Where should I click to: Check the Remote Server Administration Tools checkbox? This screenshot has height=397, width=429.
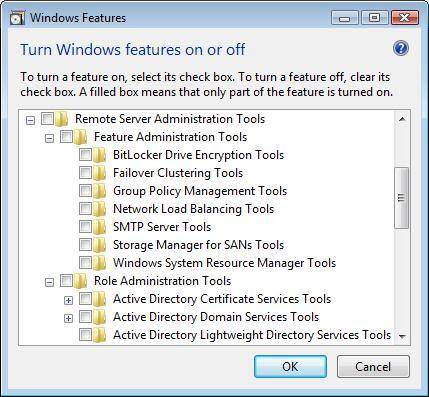click(x=47, y=119)
